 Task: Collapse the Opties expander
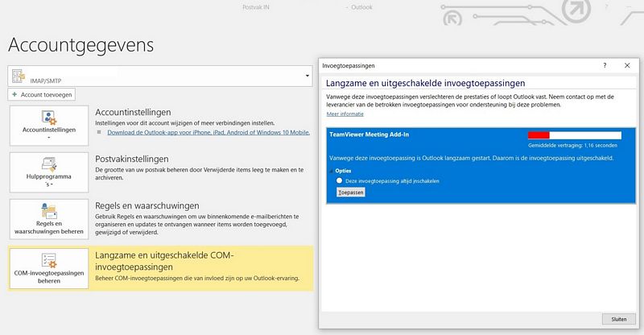tap(332, 171)
